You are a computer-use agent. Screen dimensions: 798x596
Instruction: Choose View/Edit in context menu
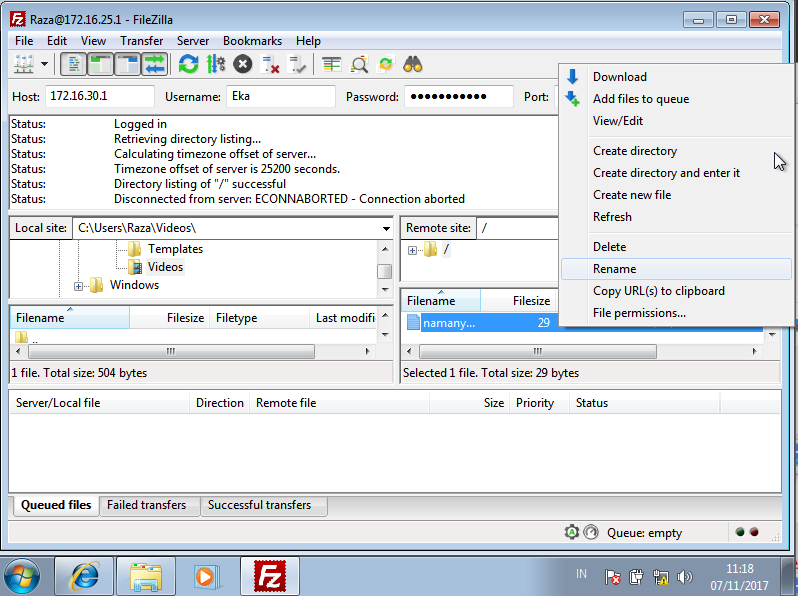click(676, 121)
